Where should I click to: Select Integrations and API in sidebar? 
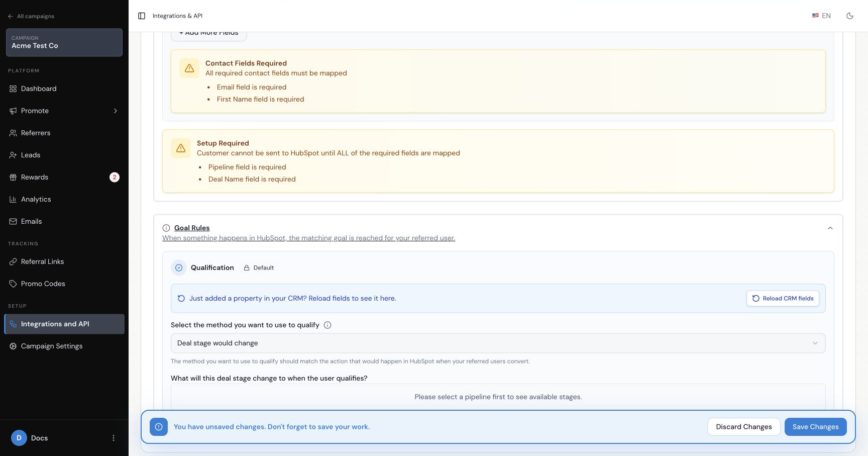(x=64, y=324)
